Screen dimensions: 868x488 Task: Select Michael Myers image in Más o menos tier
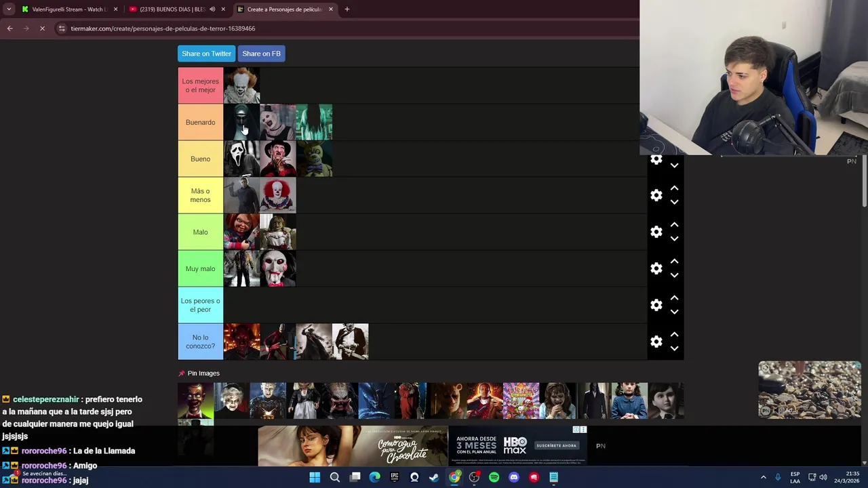tap(241, 195)
